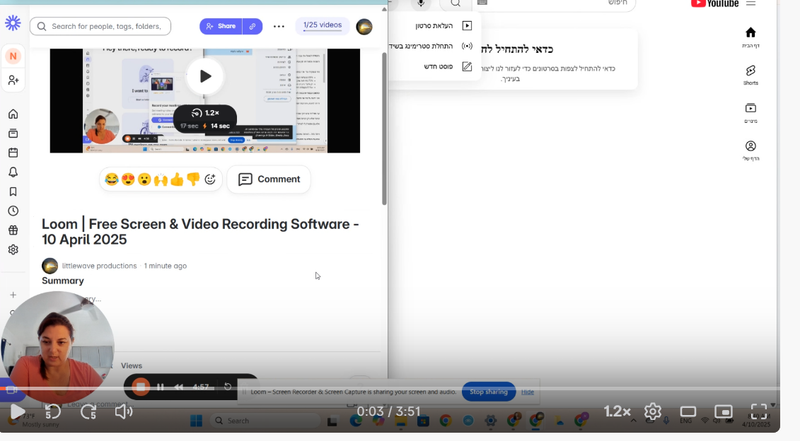Image resolution: width=800 pixels, height=441 pixels.
Task: React with the thumbs up emoji
Action: (x=177, y=180)
